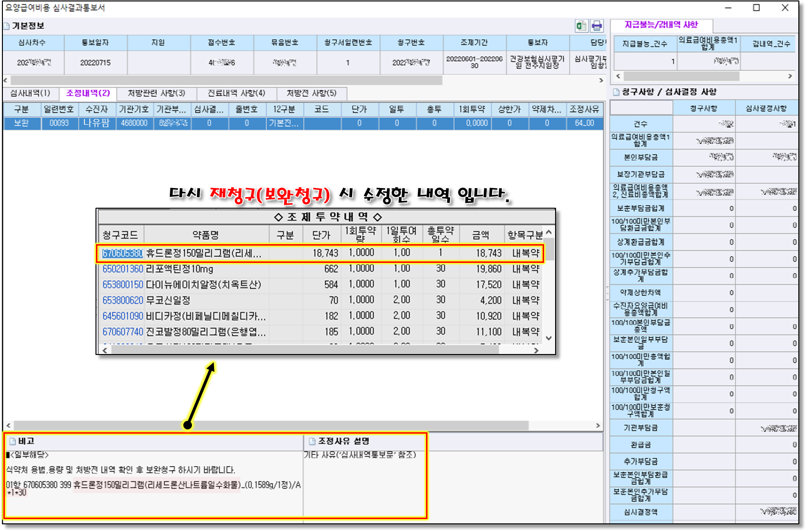Sort by the 조정사유 column header

tap(584, 109)
